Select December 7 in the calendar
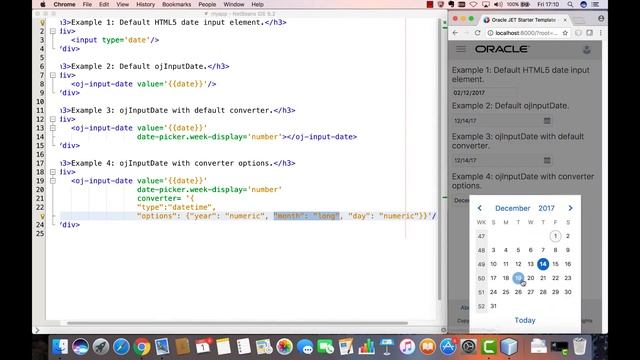Image resolution: width=640 pixels, height=360 pixels. coord(543,250)
